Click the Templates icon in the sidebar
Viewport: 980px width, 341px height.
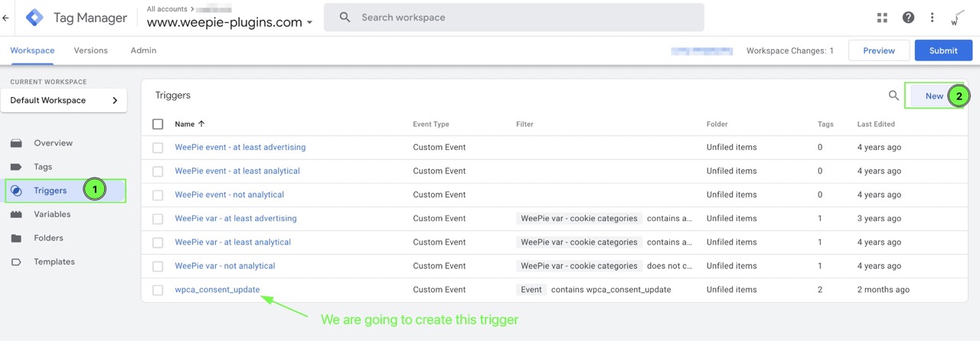tap(16, 261)
